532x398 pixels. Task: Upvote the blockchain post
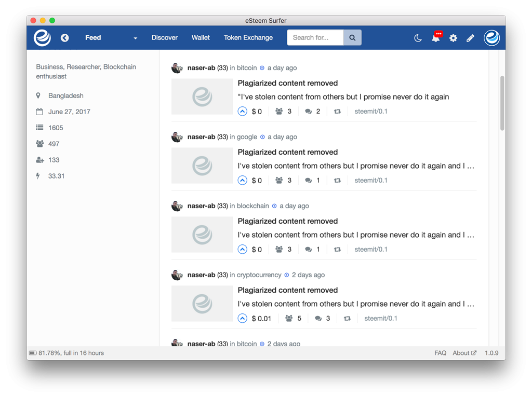(242, 249)
